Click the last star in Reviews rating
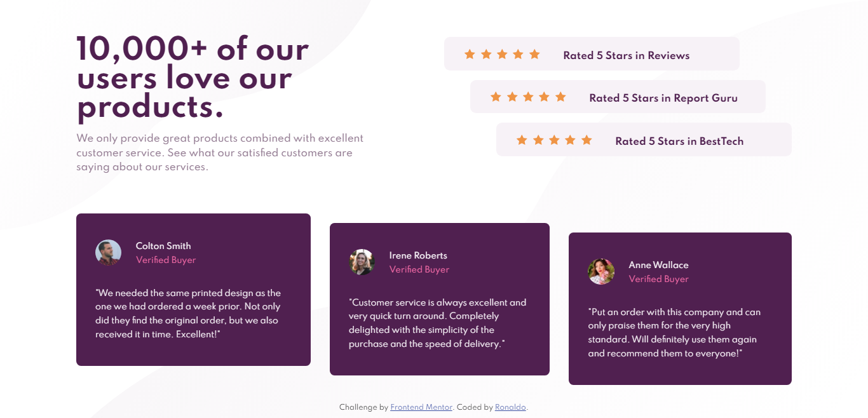 tap(534, 54)
